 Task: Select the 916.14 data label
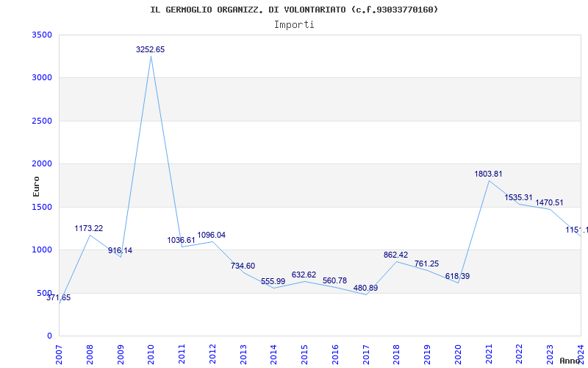pyautogui.click(x=120, y=250)
